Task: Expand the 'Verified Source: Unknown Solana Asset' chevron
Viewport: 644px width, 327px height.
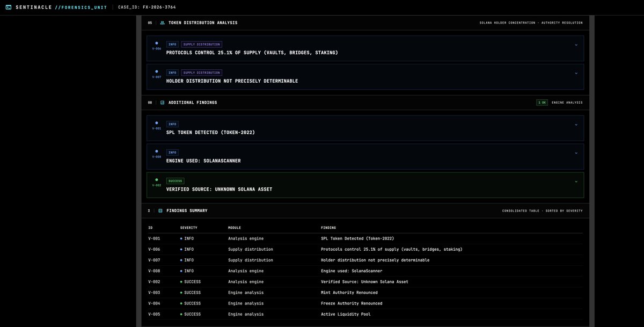Action: click(x=576, y=181)
